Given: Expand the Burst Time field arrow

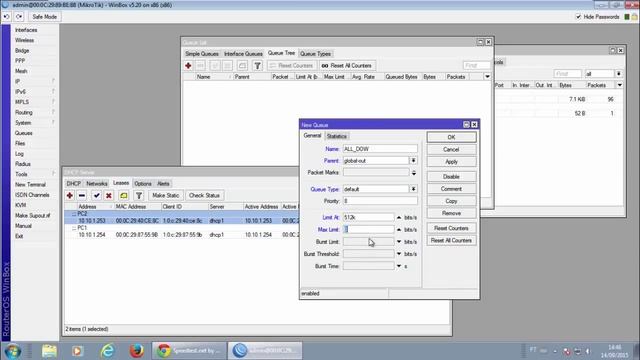Looking at the screenshot, I should click(399, 266).
